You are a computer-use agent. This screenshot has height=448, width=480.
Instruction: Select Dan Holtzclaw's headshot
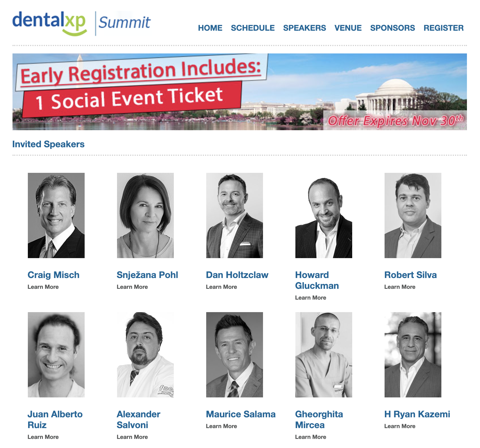(235, 215)
